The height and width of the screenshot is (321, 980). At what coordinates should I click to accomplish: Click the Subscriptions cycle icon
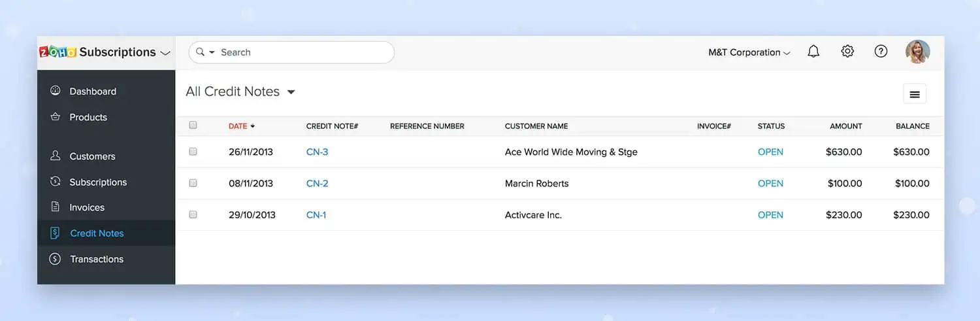pyautogui.click(x=55, y=182)
